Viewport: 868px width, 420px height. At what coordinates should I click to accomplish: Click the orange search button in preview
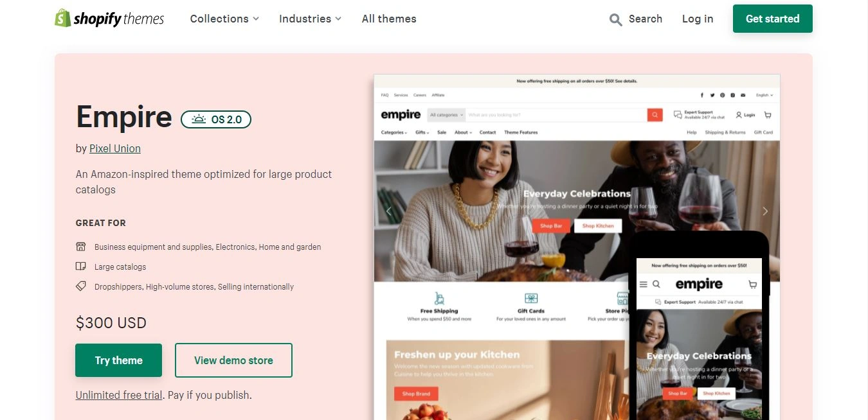[655, 115]
